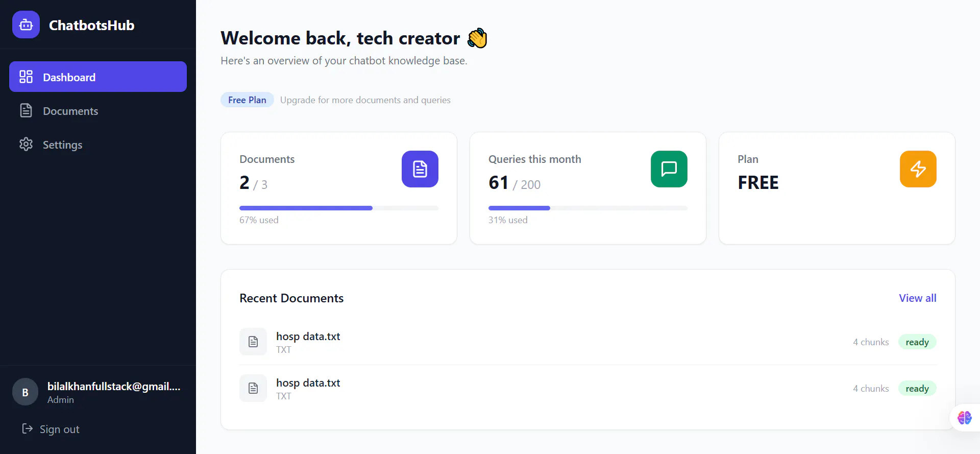Click the ready badge on the first document row
980x454 pixels.
pos(917,342)
